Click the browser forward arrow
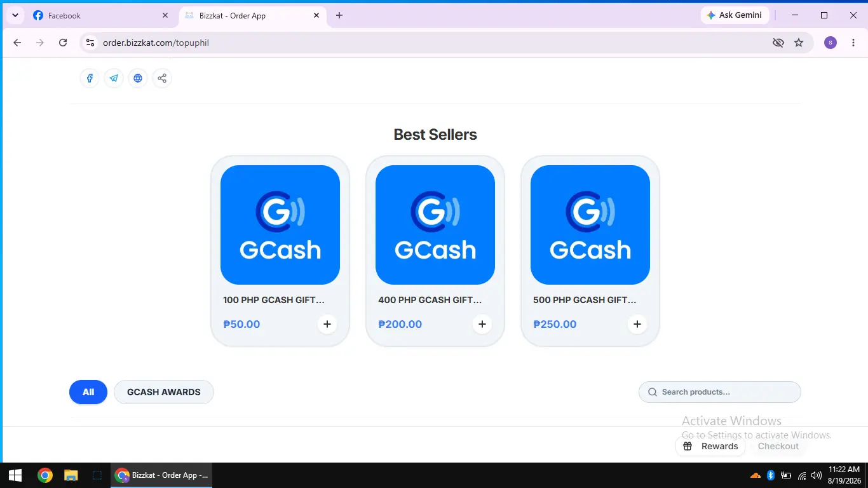This screenshot has height=488, width=868. pos(40,43)
